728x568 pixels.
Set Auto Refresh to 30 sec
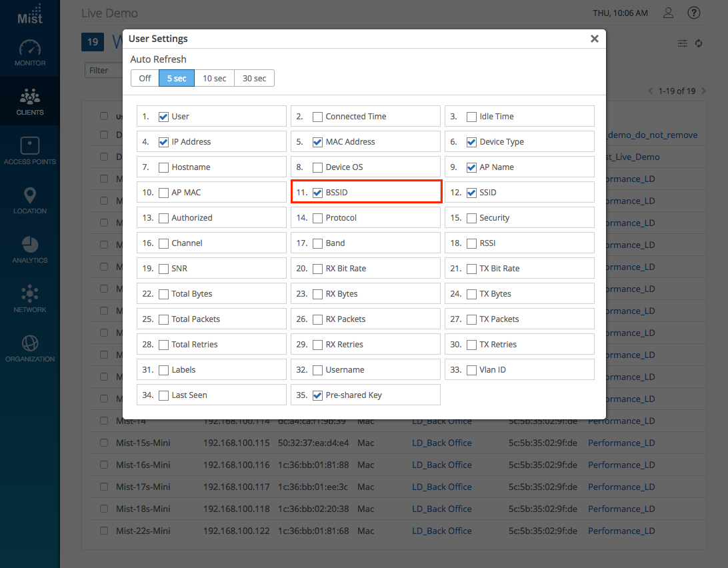(254, 78)
